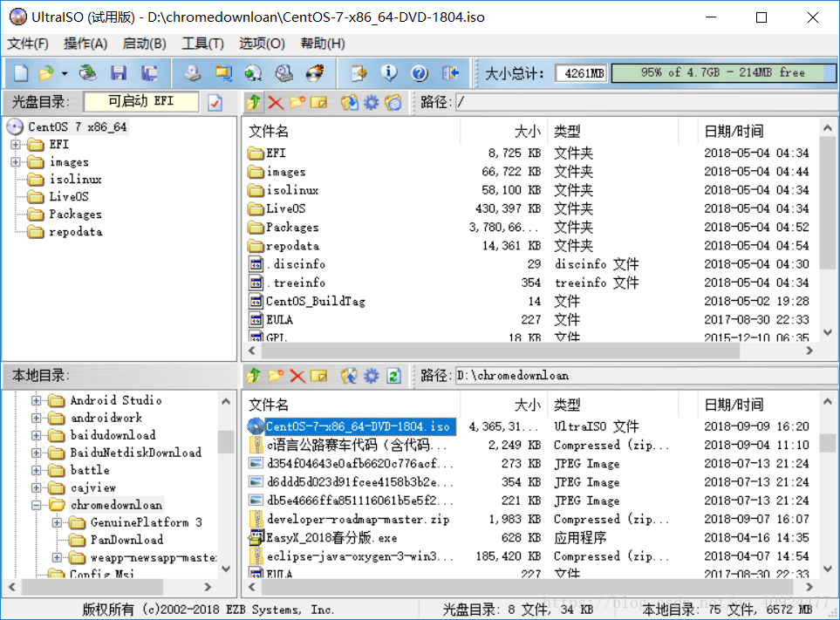
Task: Sort local file list by 类型 column
Action: (x=613, y=405)
